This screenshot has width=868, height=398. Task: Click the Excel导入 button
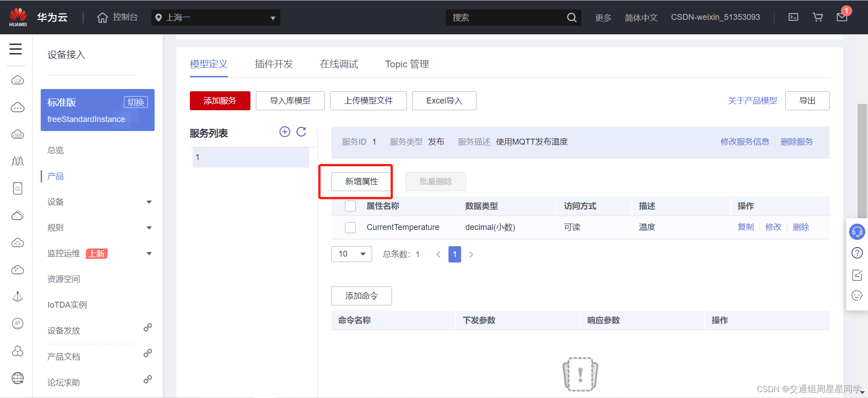point(444,101)
